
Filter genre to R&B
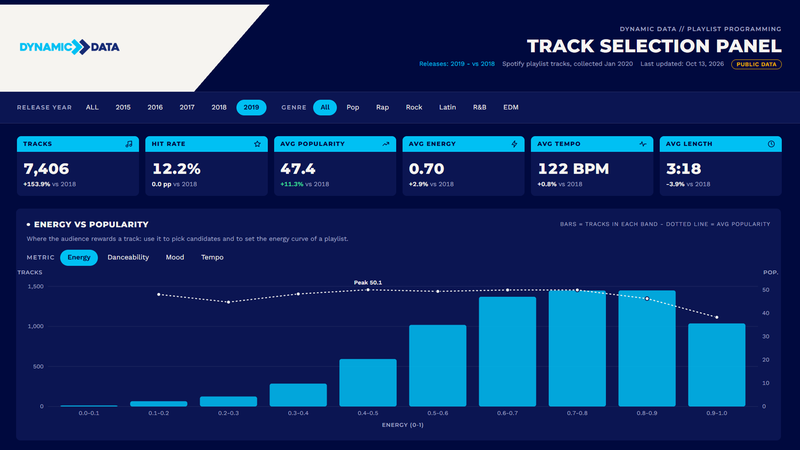coord(480,107)
